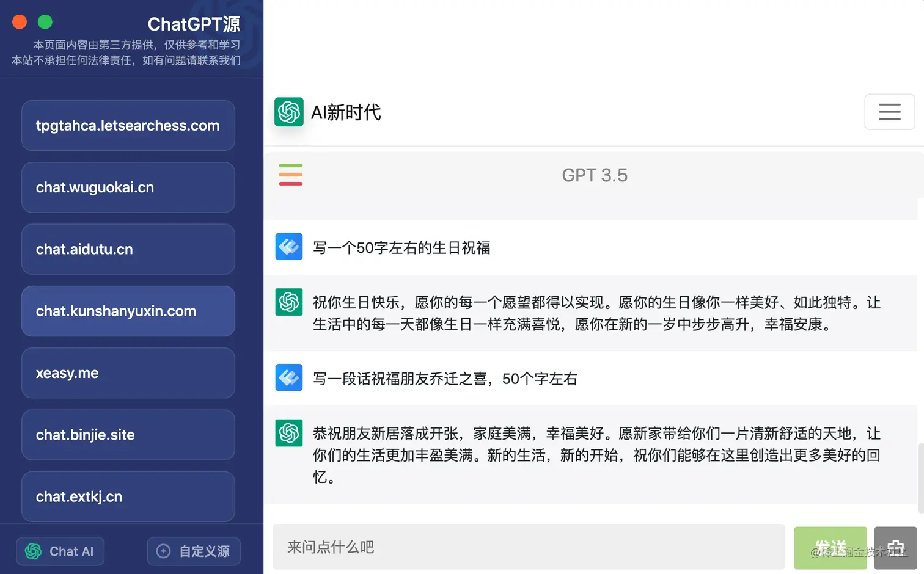Open the hamburger menu at top right
This screenshot has width=924, height=574.
tap(889, 112)
